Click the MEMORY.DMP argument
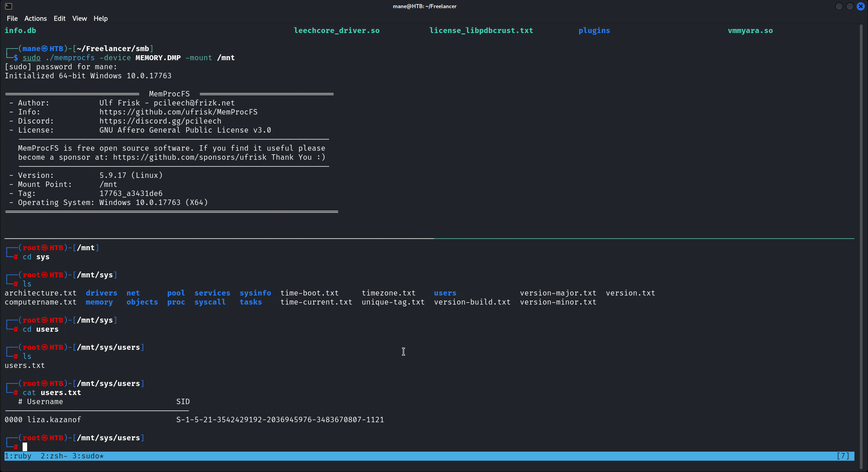868x472 pixels. tap(158, 58)
